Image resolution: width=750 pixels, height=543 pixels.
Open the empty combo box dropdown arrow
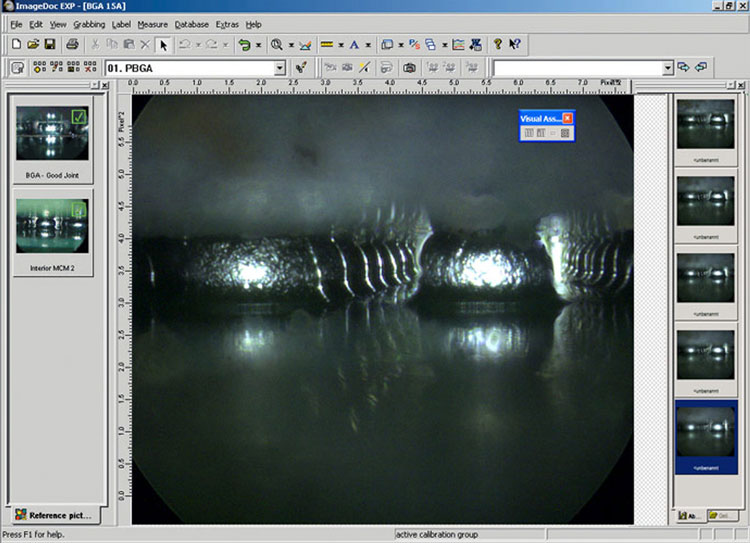tap(667, 68)
